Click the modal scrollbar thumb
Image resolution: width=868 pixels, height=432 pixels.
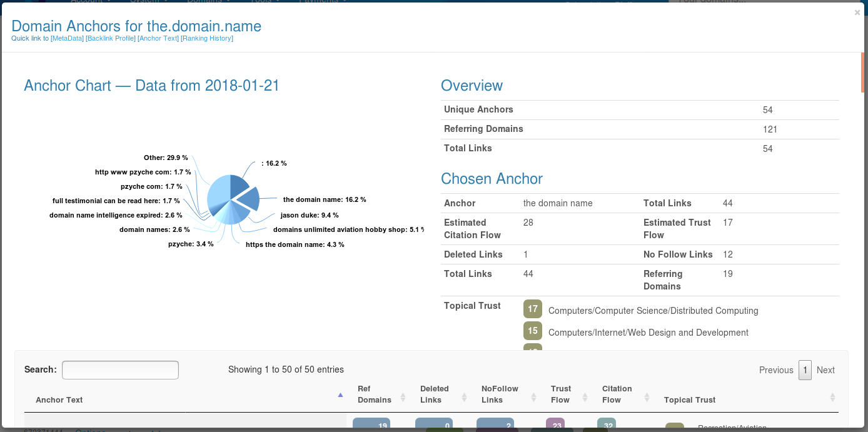pyautogui.click(x=863, y=73)
